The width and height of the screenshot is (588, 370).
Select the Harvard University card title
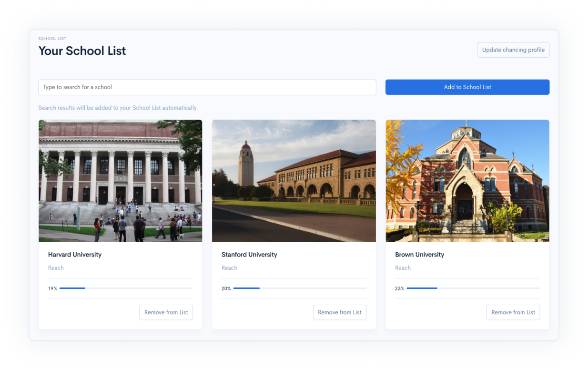pos(75,255)
